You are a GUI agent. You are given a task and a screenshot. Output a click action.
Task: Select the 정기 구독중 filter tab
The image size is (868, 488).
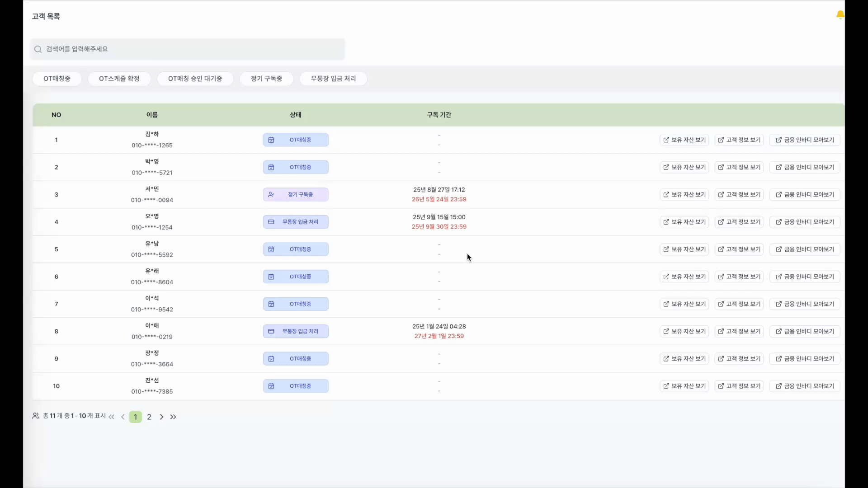coord(266,79)
